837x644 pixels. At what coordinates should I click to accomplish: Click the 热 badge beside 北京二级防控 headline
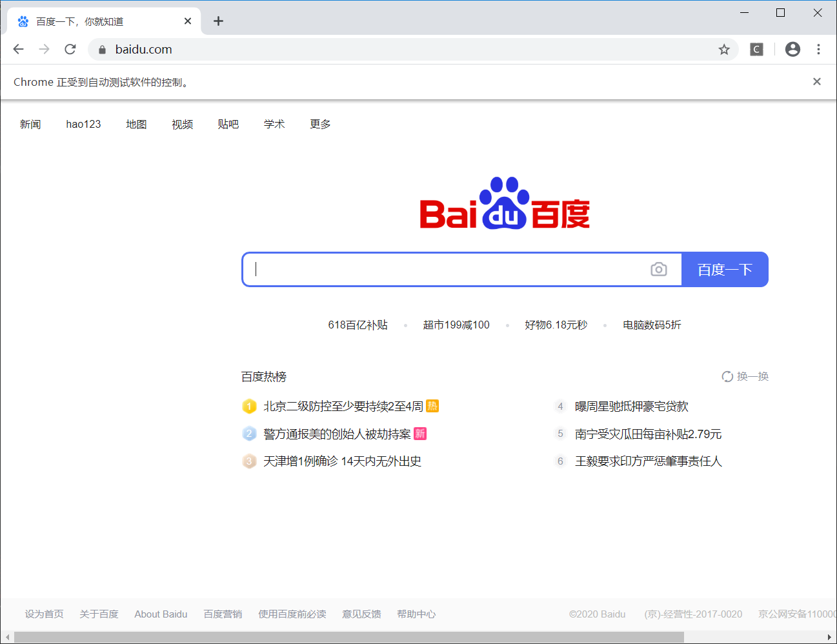432,406
